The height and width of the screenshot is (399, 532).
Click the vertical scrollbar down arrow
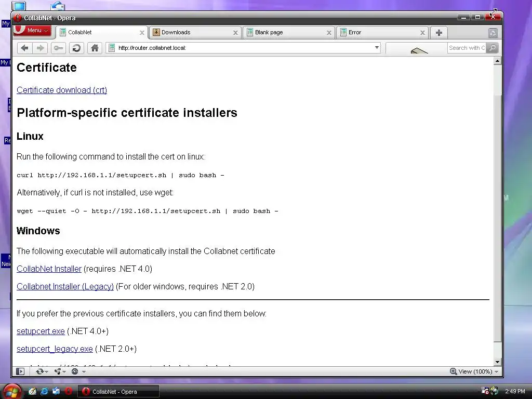click(x=497, y=362)
